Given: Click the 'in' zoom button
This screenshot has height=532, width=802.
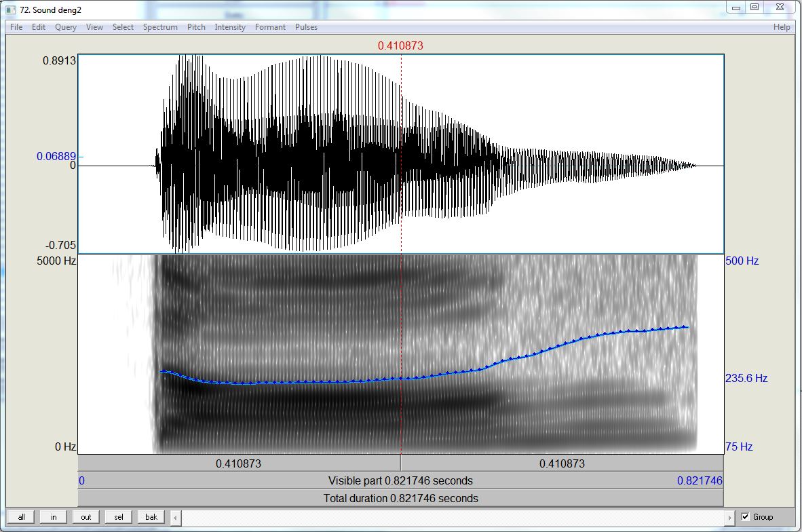Looking at the screenshot, I should click(x=54, y=517).
